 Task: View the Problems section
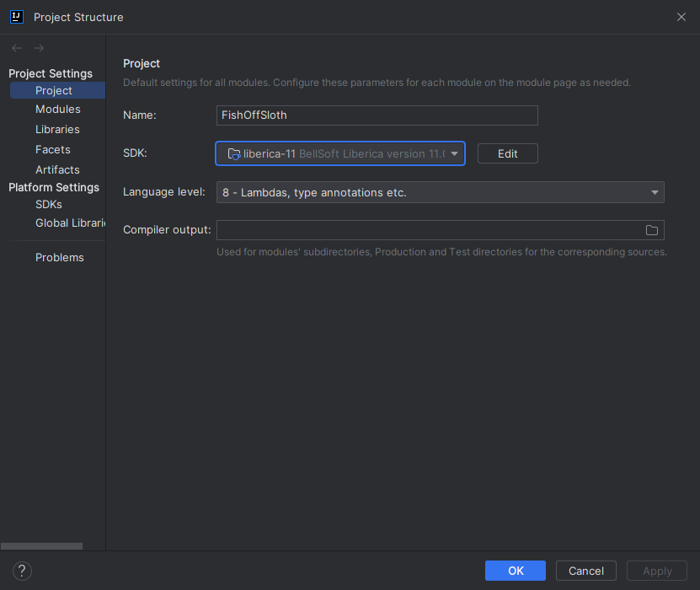(60, 257)
